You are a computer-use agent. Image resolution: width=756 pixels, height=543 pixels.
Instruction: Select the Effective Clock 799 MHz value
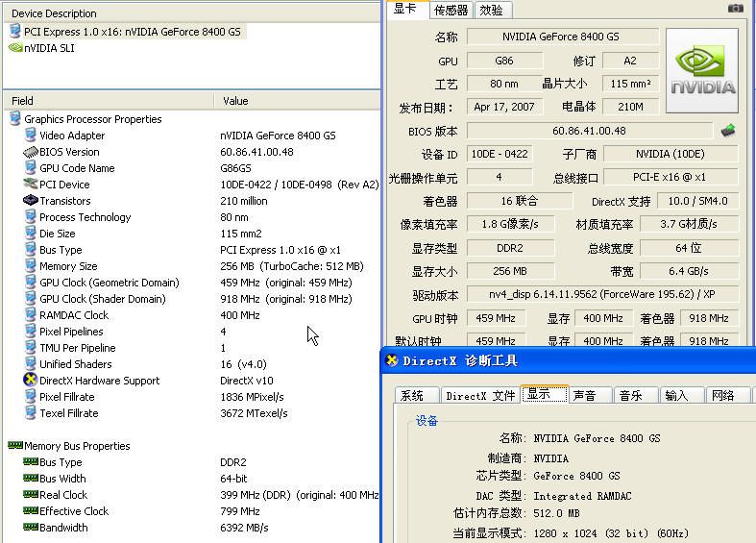(x=239, y=511)
